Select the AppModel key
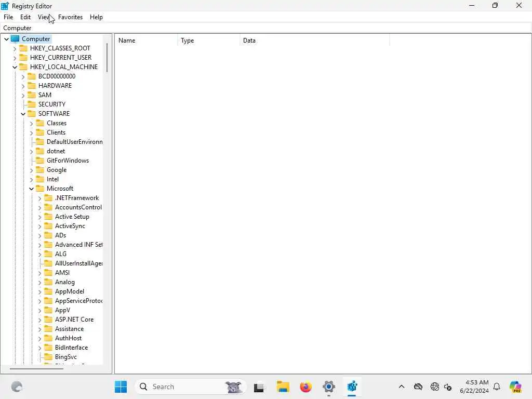532x399 pixels. [70, 291]
